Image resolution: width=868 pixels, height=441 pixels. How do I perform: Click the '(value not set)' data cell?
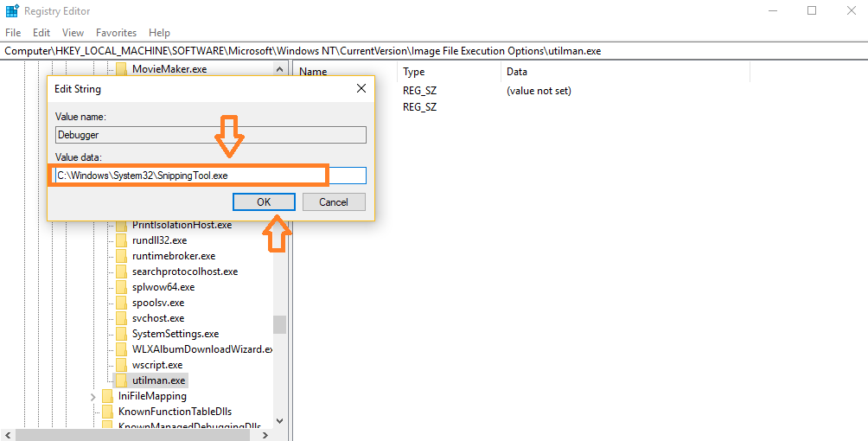coord(539,90)
